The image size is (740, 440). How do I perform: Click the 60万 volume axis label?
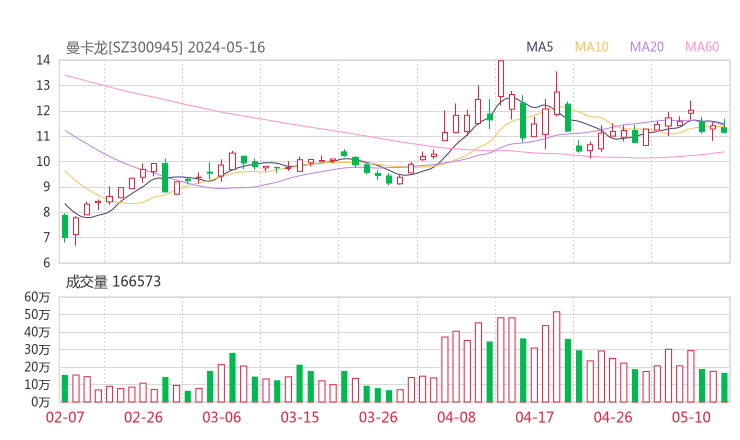point(37,297)
